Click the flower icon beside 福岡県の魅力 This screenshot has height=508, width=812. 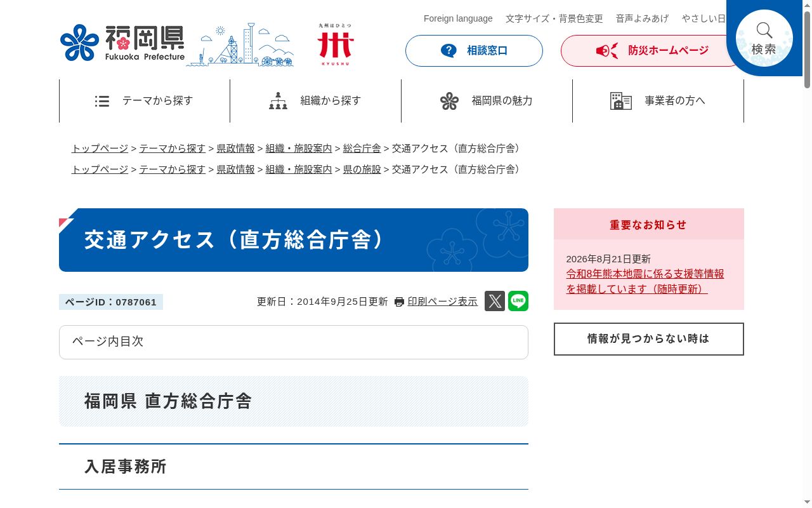[x=449, y=101]
